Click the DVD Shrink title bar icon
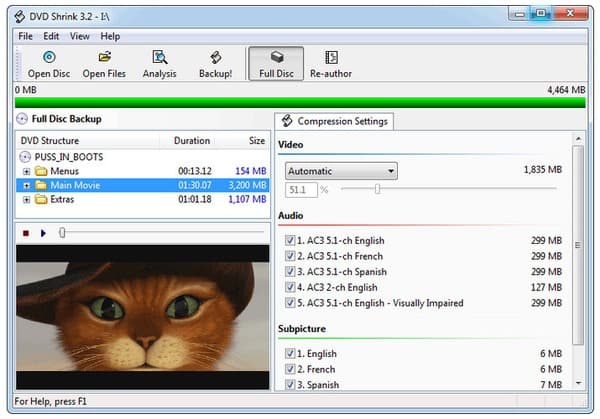Image resolution: width=600 pixels, height=419 pixels. (x=20, y=16)
